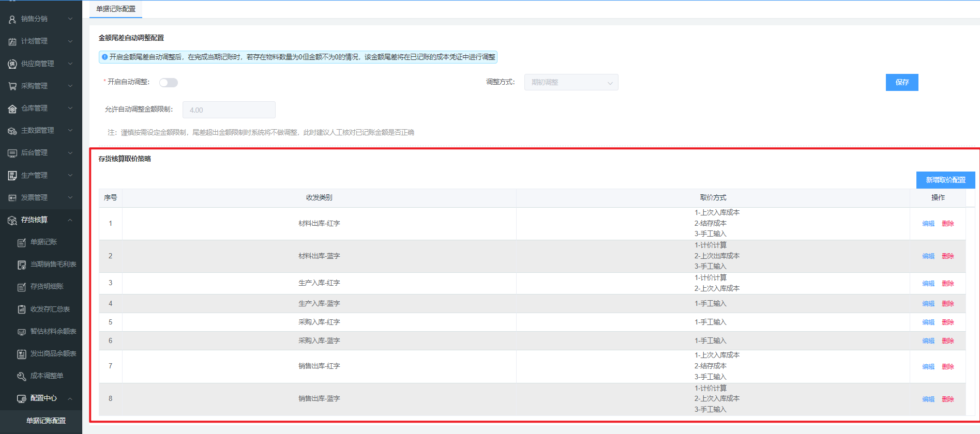Click 删除 for 销售出库-蓝字 row
Image resolution: width=980 pixels, height=434 pixels.
(x=947, y=399)
